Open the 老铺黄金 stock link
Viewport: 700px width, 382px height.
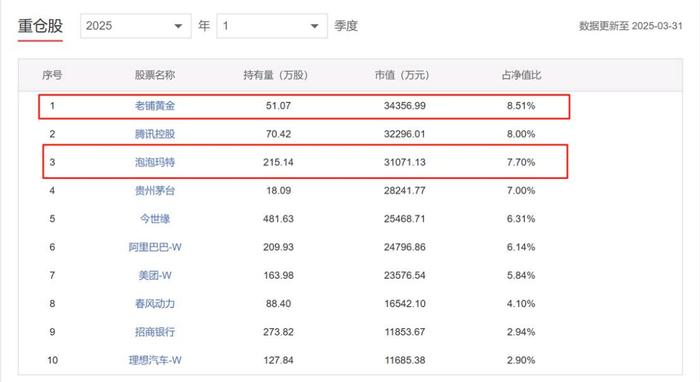click(155, 106)
